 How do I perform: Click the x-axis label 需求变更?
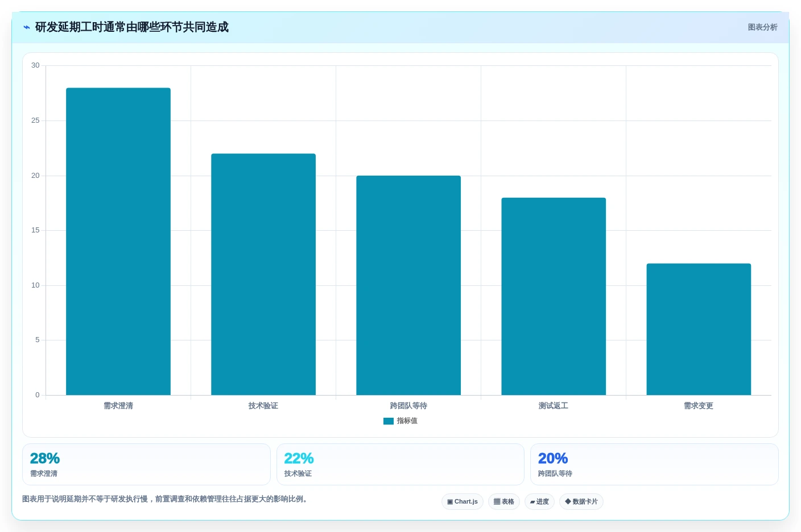click(x=699, y=406)
